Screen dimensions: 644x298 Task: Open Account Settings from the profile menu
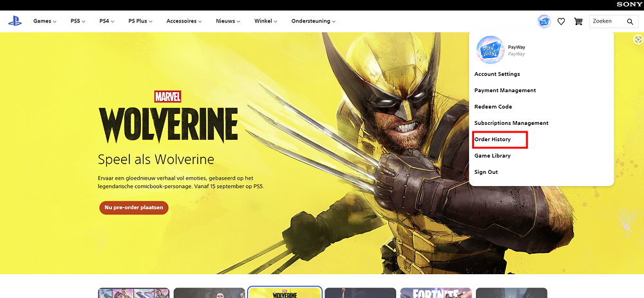[497, 74]
